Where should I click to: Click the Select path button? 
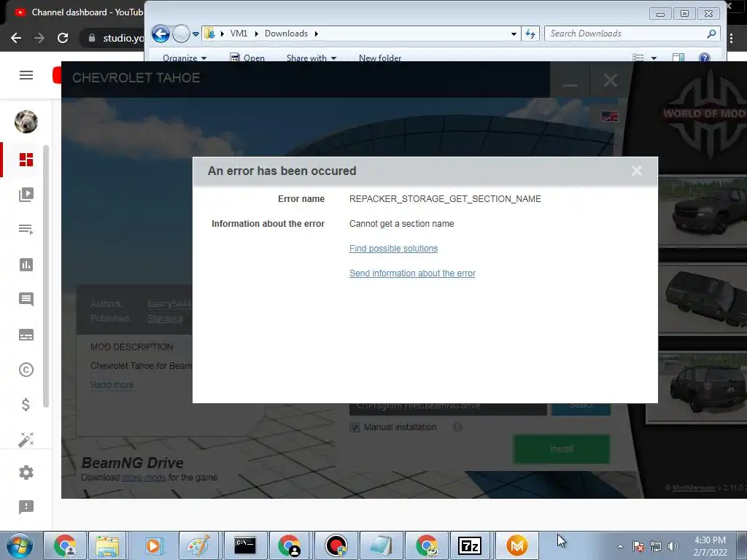coord(581,407)
